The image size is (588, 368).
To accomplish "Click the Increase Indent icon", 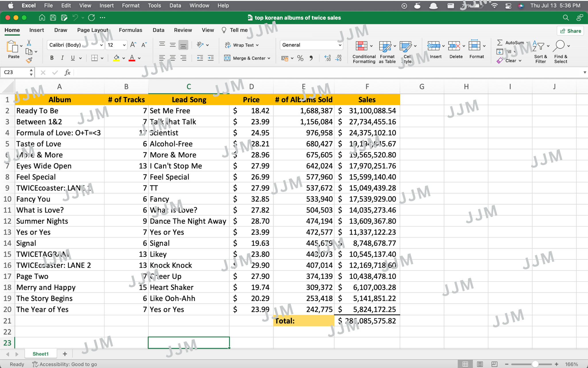I will pos(210,58).
